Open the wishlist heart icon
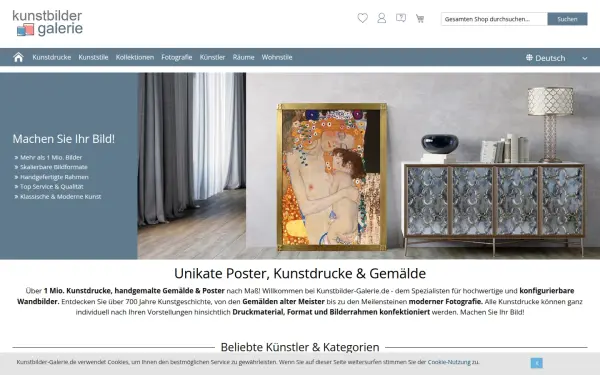Image resolution: width=600 pixels, height=375 pixels. point(362,18)
